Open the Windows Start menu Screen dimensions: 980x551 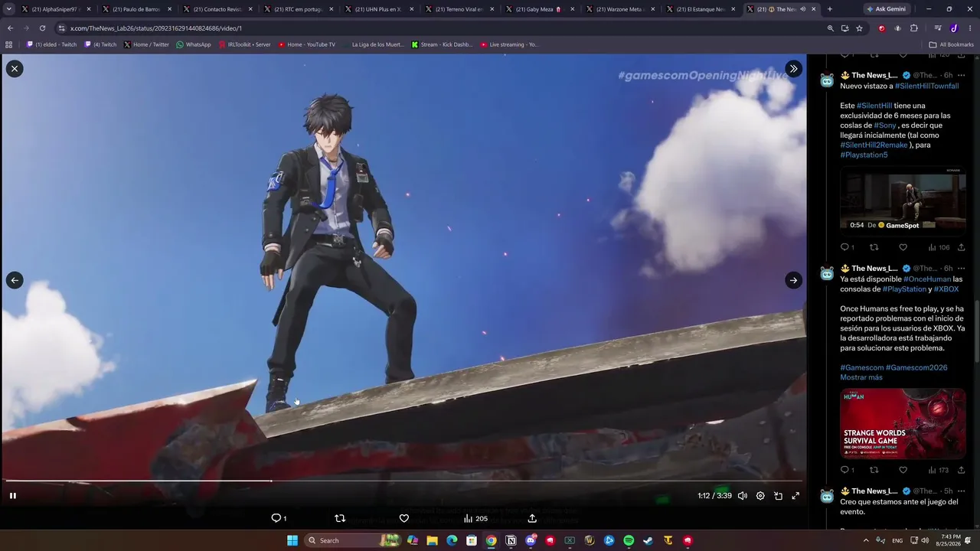click(292, 540)
